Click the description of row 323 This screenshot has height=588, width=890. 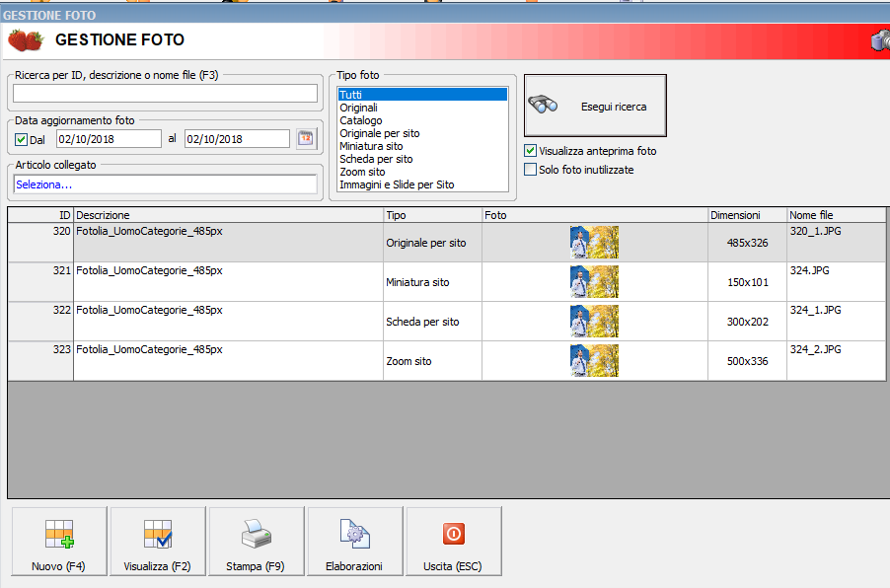pyautogui.click(x=149, y=349)
